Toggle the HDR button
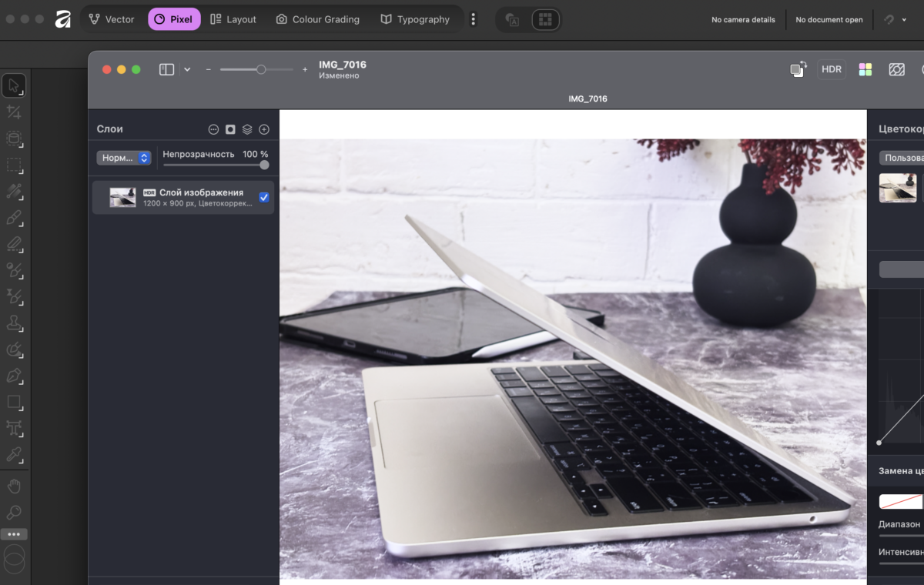Viewport: 924px width, 585px height. coord(832,69)
